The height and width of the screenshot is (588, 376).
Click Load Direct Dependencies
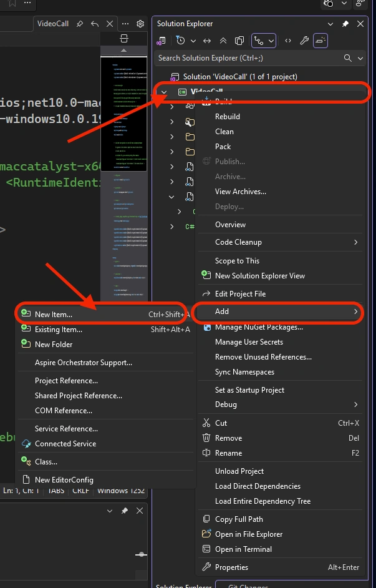tap(258, 486)
